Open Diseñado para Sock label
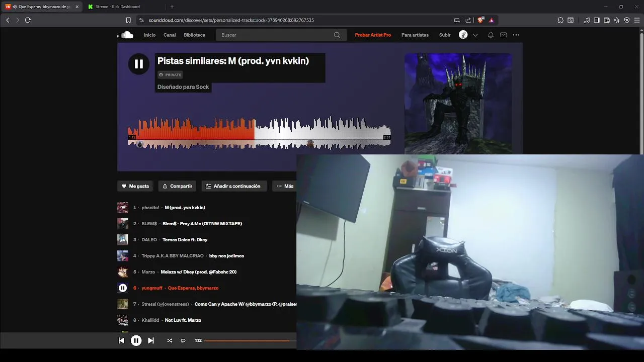Viewport: 644px width, 362px height. (183, 87)
